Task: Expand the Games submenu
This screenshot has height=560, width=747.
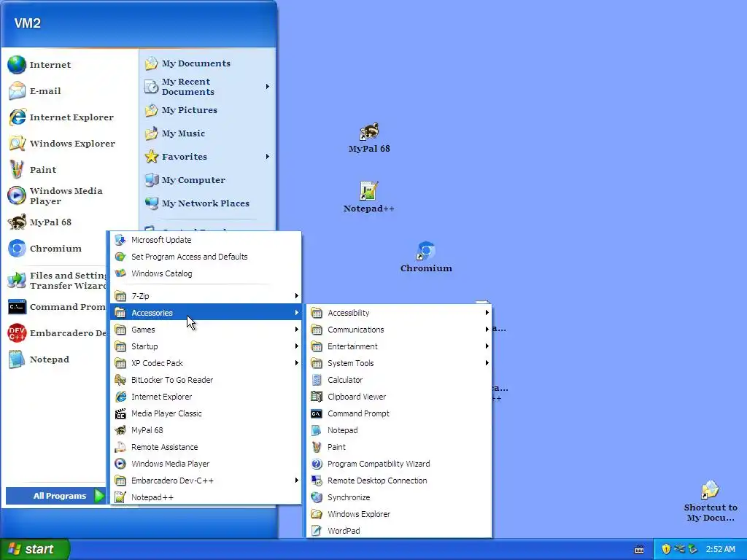Action: point(206,330)
